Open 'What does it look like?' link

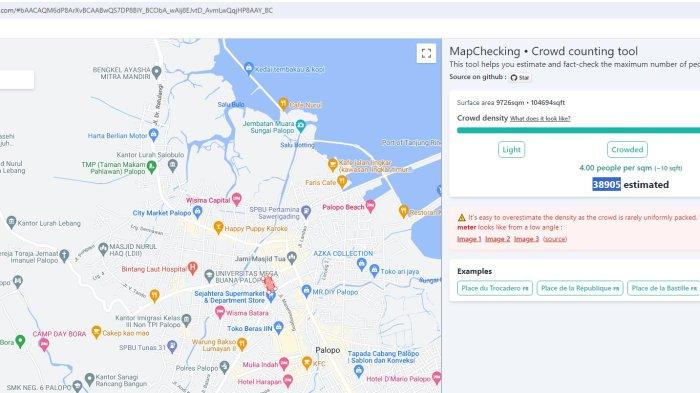[x=540, y=119]
